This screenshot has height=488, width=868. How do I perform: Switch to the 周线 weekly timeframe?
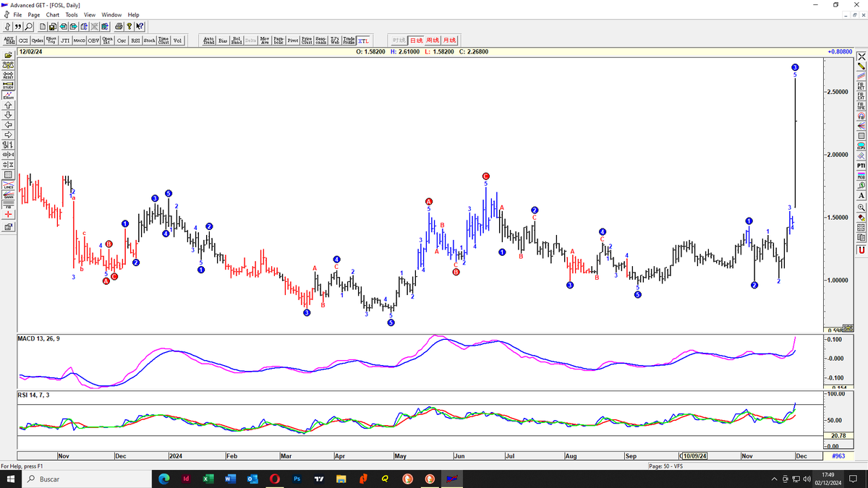433,40
